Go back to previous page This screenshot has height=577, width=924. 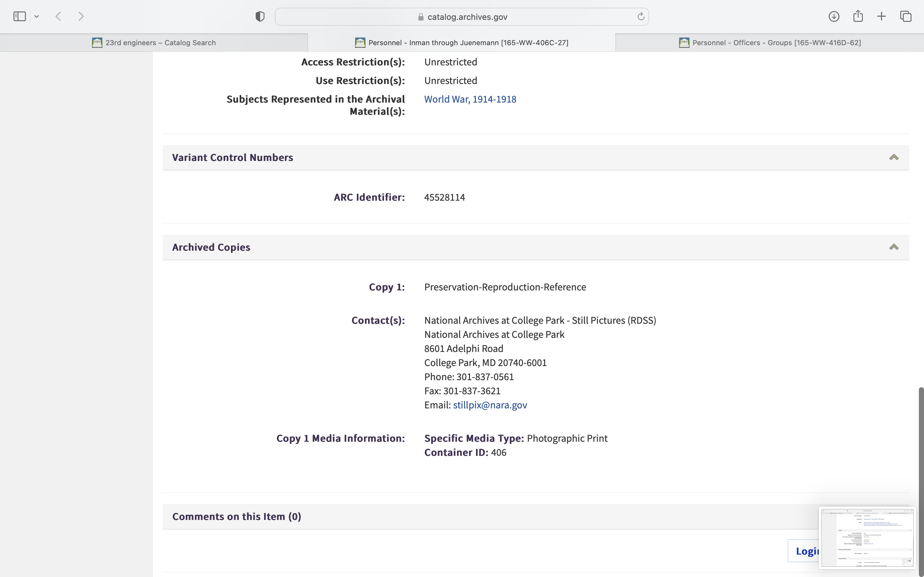[58, 16]
